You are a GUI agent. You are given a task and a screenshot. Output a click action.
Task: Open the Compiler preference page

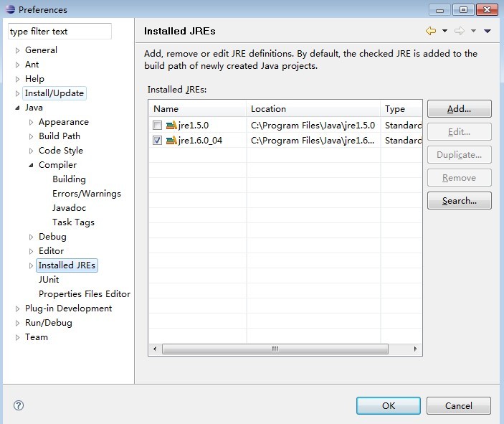click(57, 165)
